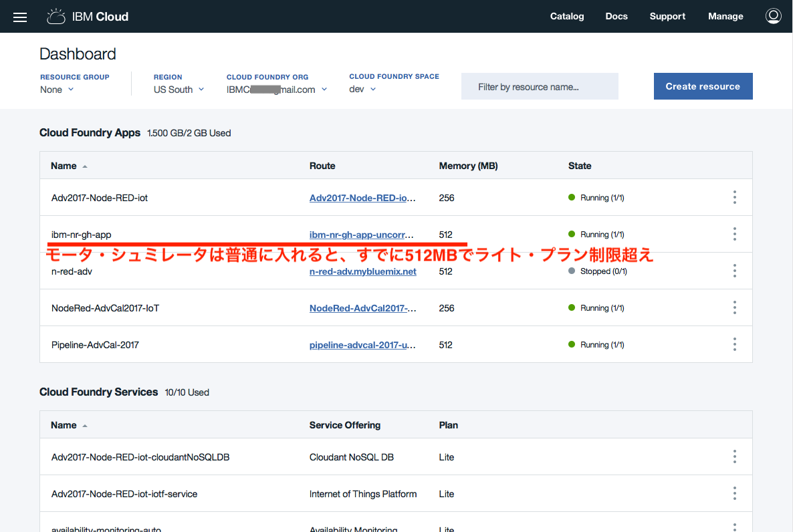Screen dimensions: 793x532
Task: Open the Support menu
Action: click(667, 16)
